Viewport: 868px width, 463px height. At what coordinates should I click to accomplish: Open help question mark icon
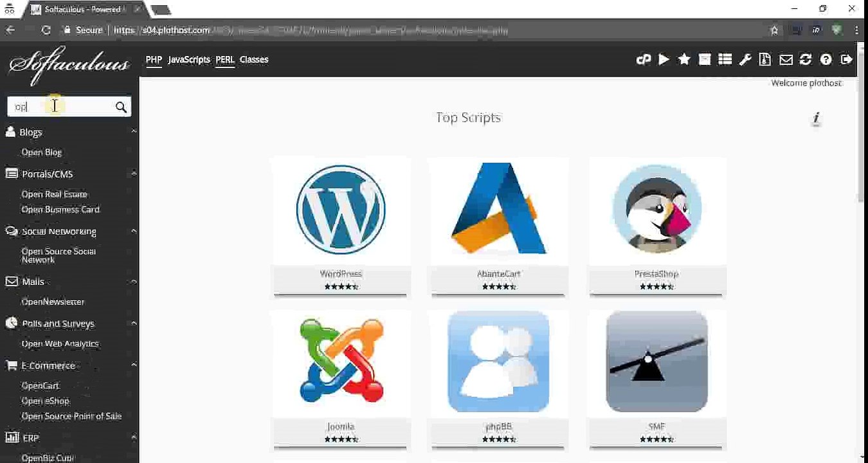click(826, 59)
